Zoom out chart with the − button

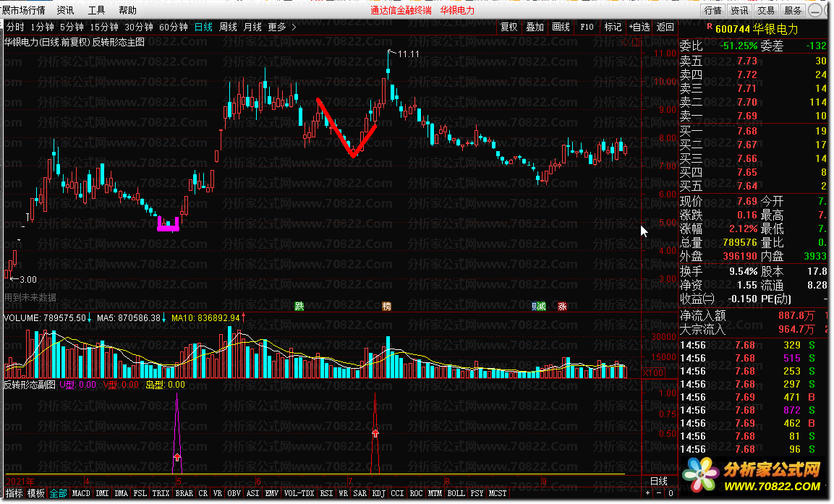pos(659,493)
